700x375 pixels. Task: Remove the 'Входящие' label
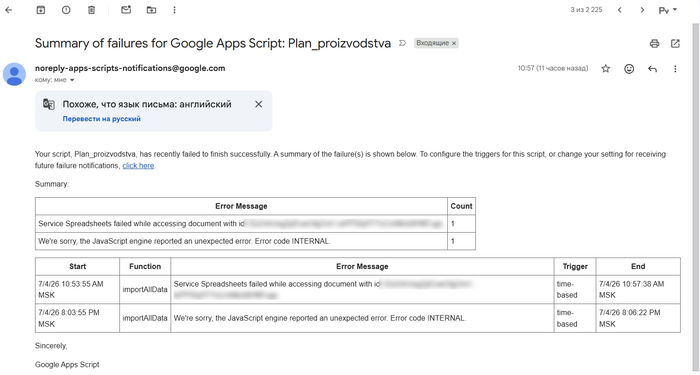pyautogui.click(x=454, y=43)
